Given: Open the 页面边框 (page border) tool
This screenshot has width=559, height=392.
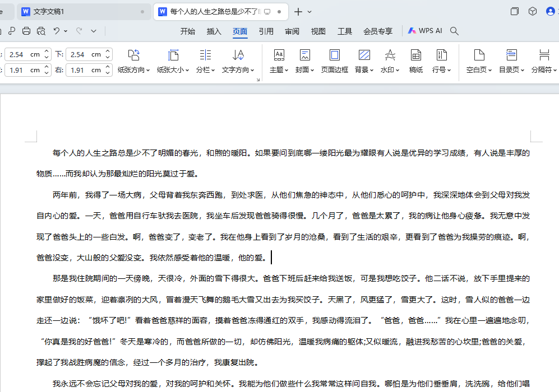Looking at the screenshot, I should click(334, 61).
